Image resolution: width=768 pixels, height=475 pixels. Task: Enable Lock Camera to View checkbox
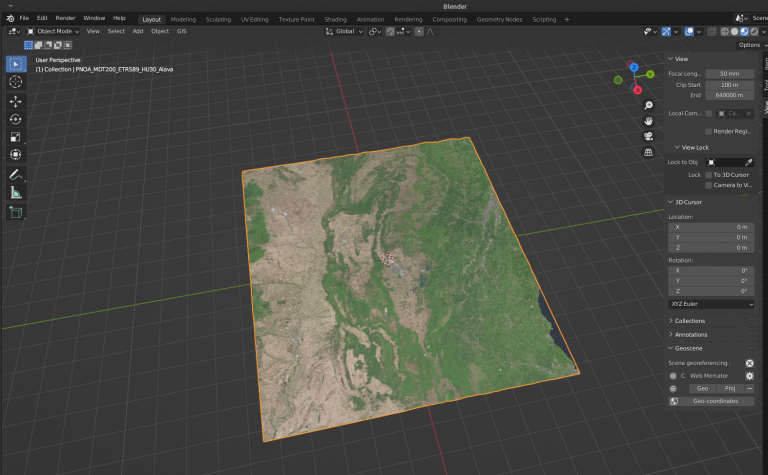coord(709,185)
